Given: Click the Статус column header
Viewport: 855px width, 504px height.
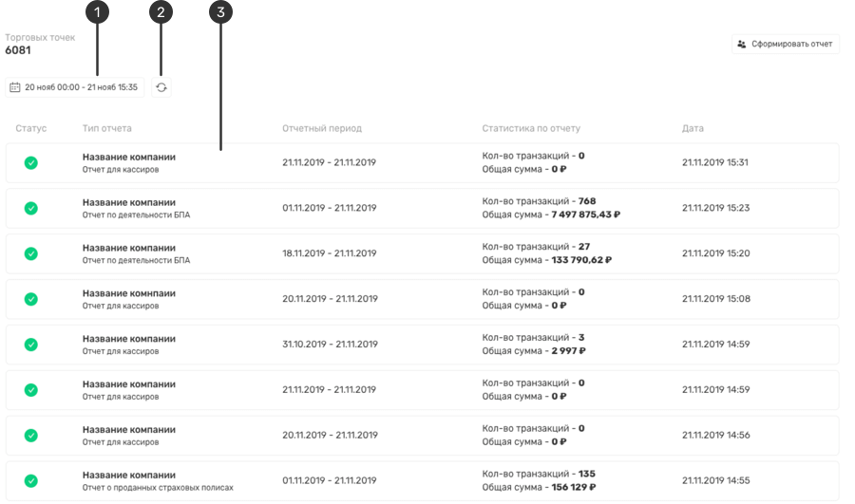Looking at the screenshot, I should [x=31, y=128].
